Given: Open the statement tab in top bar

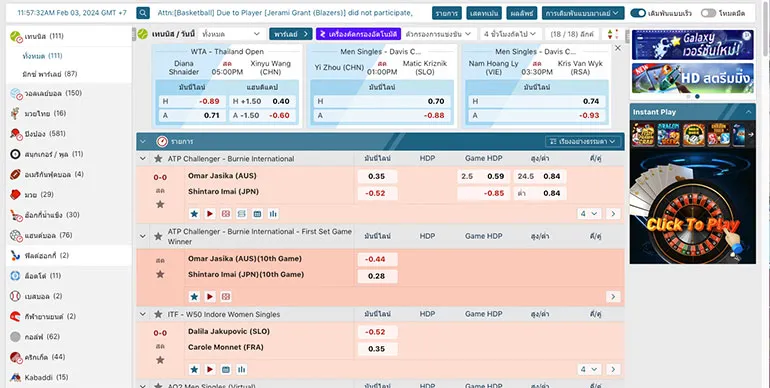Looking at the screenshot, I should tap(484, 13).
